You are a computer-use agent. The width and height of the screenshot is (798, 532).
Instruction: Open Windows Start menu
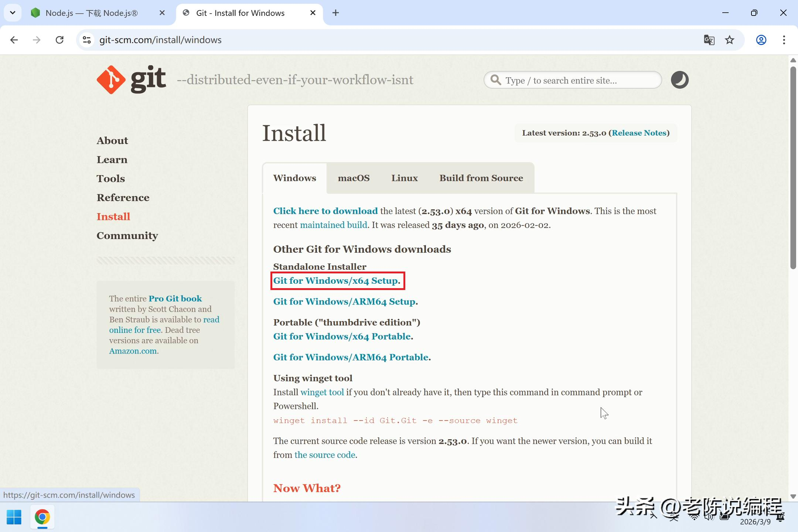[14, 517]
